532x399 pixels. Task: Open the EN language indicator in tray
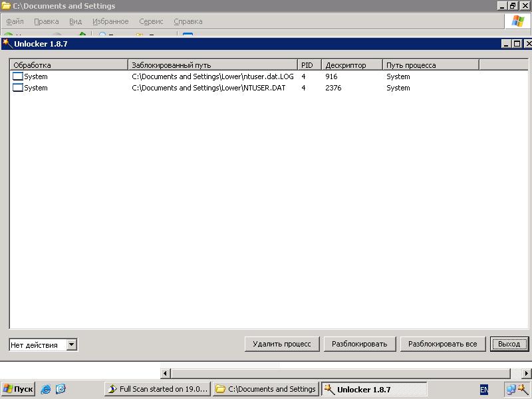(x=484, y=390)
